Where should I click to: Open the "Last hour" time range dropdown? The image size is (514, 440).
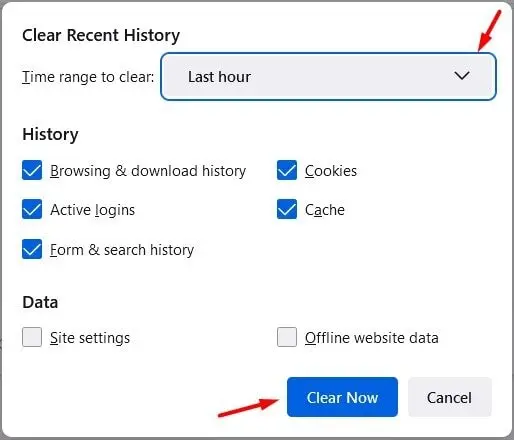[328, 76]
